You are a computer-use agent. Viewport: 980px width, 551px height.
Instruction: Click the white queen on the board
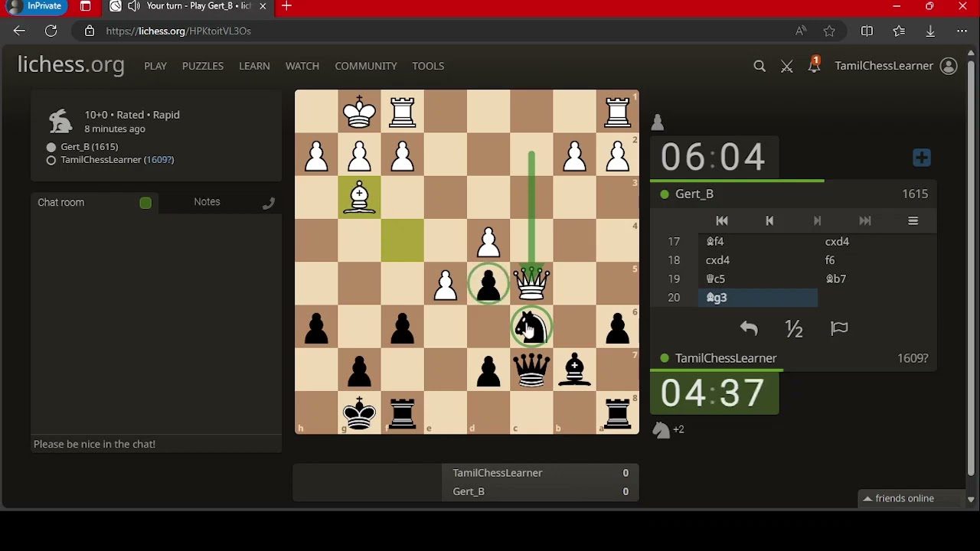(531, 284)
